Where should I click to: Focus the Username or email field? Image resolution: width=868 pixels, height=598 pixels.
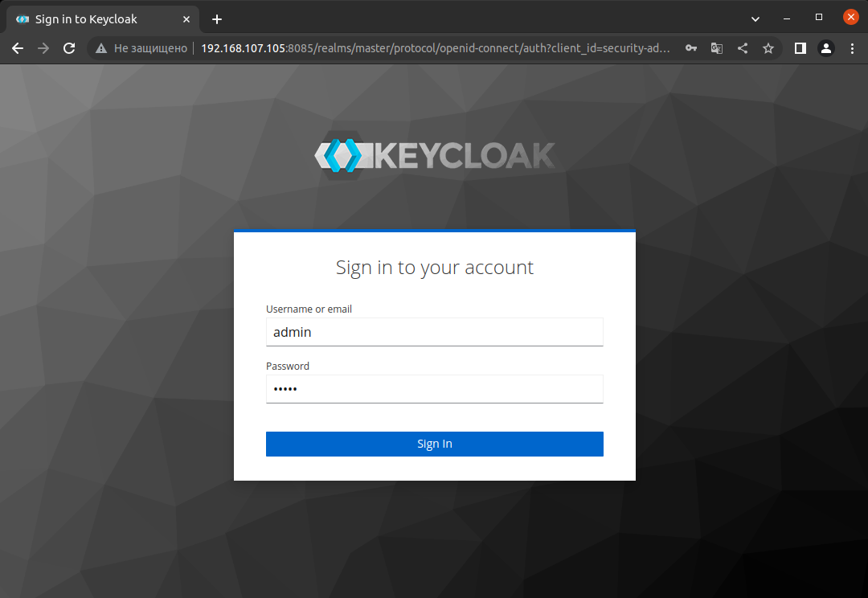[435, 332]
